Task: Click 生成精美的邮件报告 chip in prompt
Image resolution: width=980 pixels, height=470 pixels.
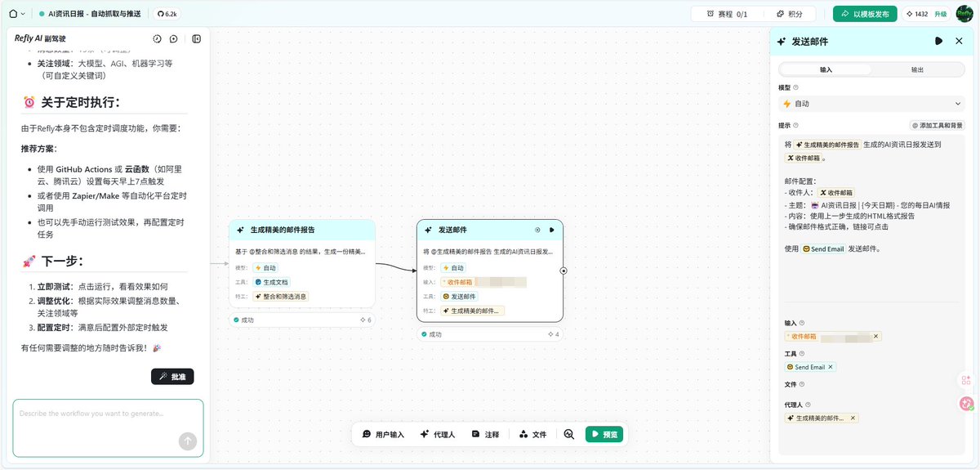Action: click(x=828, y=145)
